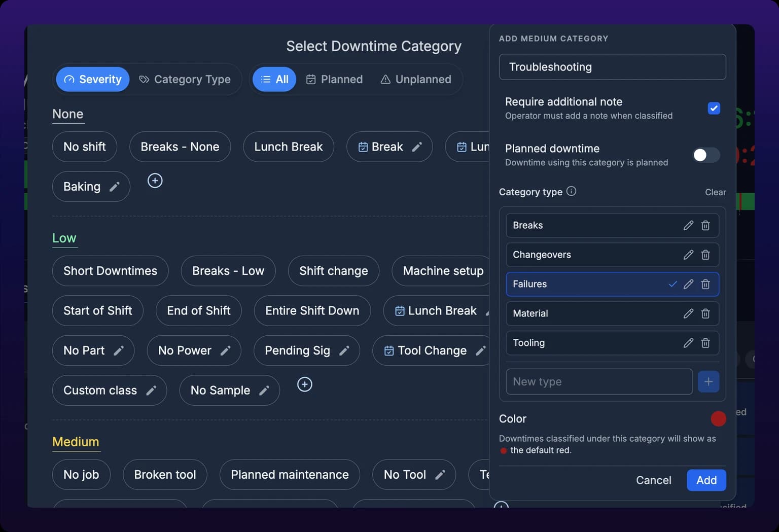Screen dimensions: 779x532
Task: Edit the No Part category pencil icon
Action: tap(119, 350)
